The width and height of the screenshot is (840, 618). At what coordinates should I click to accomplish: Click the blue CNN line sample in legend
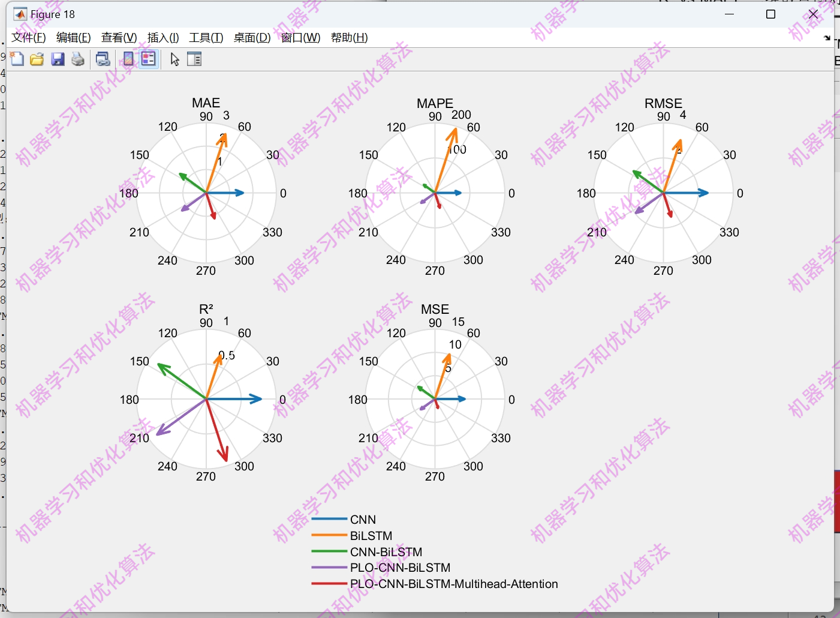[x=329, y=519]
